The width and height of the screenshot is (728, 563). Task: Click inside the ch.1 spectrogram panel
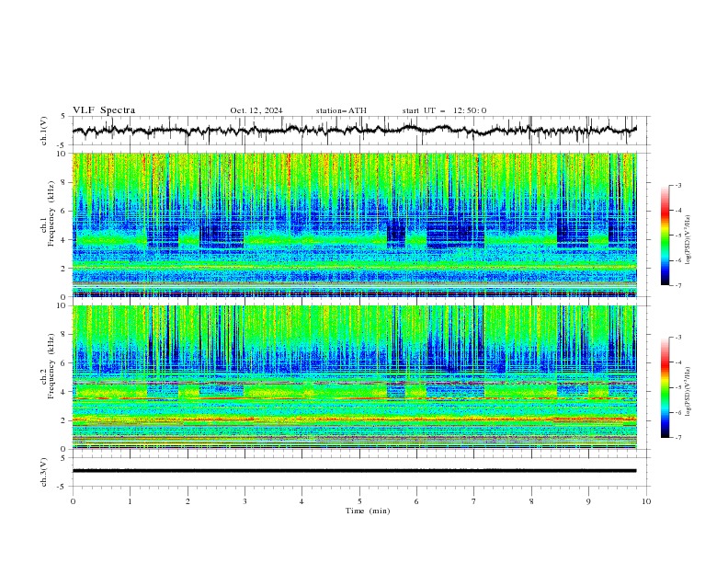tap(355, 224)
